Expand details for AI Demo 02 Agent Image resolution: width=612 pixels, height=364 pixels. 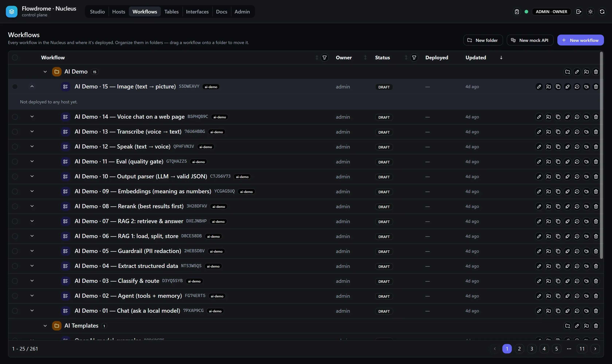[x=32, y=296]
